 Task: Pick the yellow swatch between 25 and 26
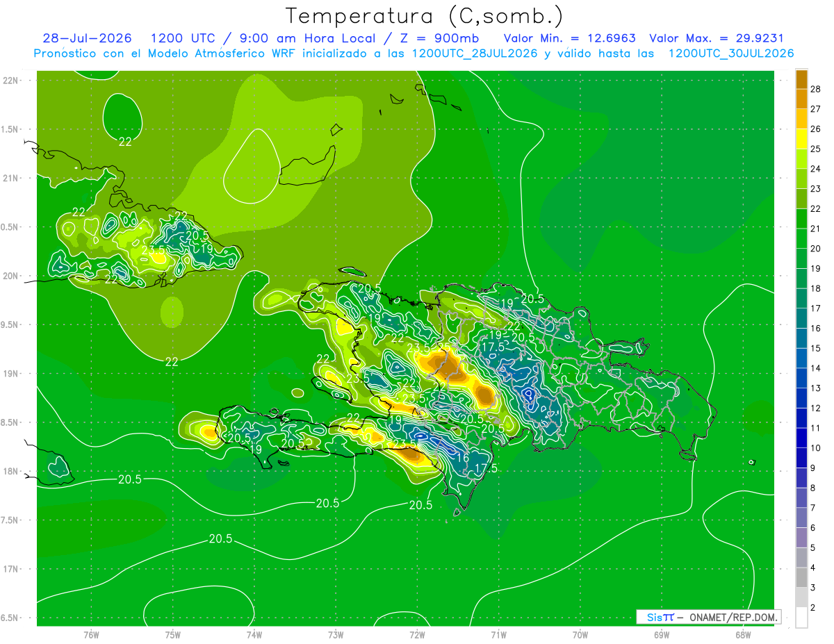point(801,139)
